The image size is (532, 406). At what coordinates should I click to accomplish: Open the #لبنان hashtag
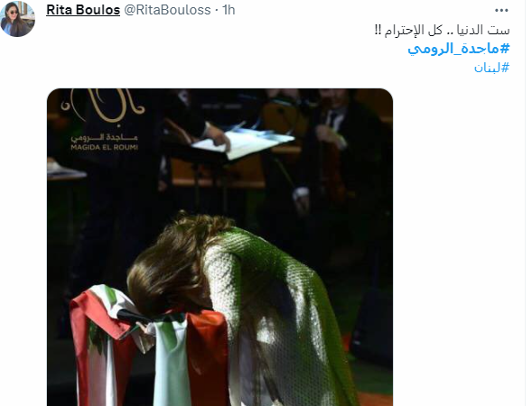[x=492, y=68]
